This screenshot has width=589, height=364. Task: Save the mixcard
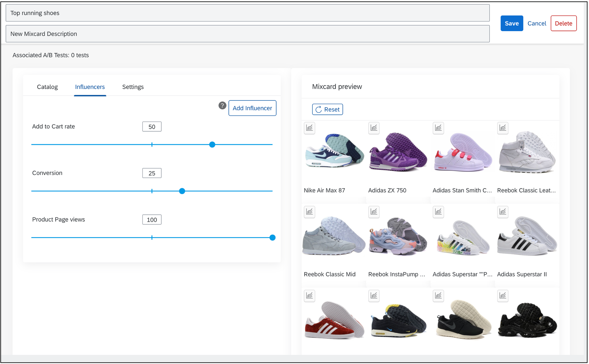click(511, 23)
